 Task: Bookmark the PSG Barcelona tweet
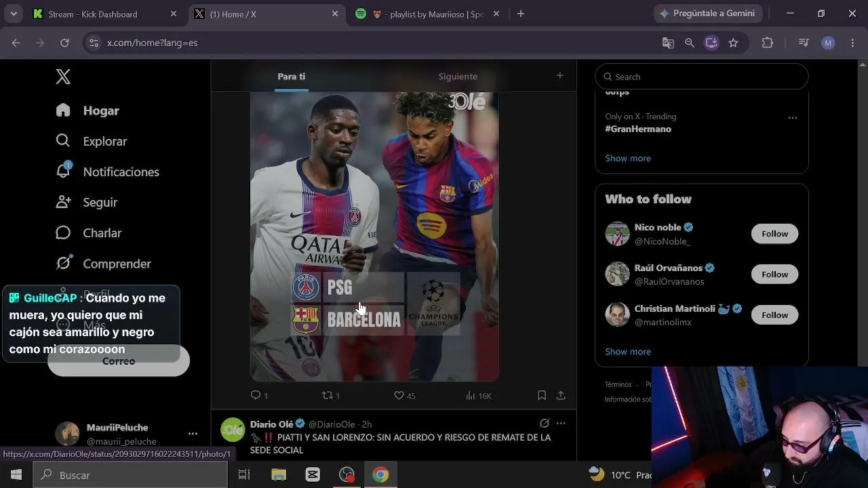click(x=541, y=395)
